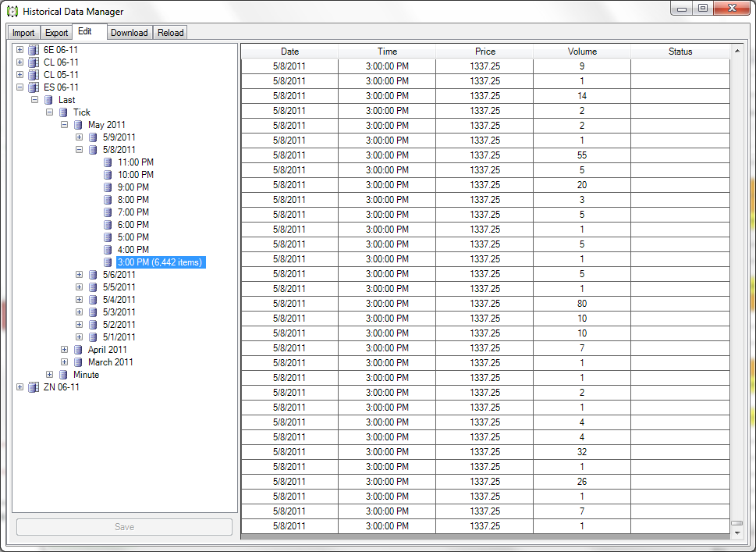Click the icon beside March 2011
This screenshot has height=552, width=756.
click(78, 362)
